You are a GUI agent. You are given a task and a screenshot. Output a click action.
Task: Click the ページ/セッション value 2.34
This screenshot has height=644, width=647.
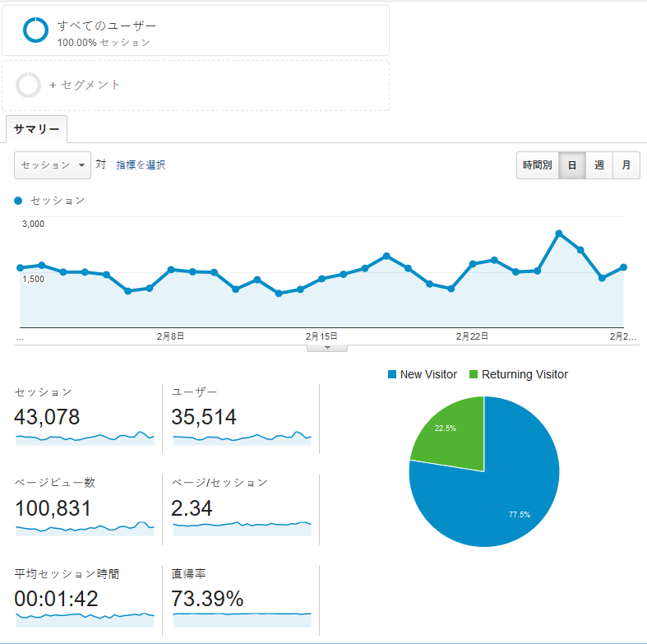(192, 508)
